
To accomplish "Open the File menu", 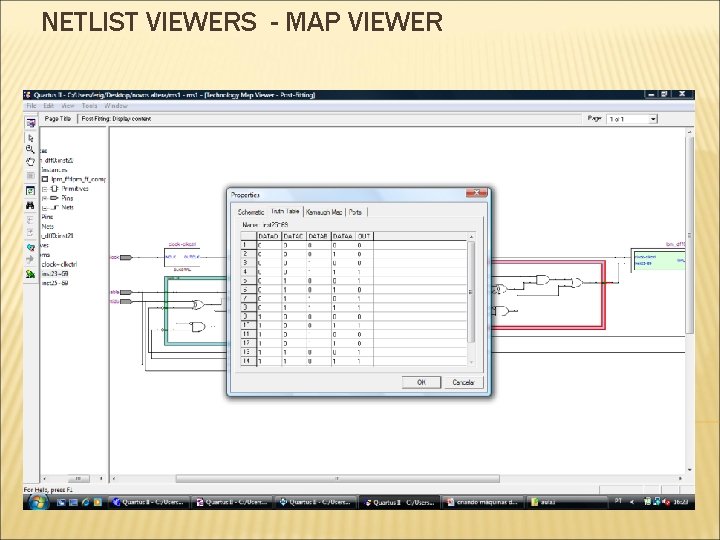I will point(31,106).
